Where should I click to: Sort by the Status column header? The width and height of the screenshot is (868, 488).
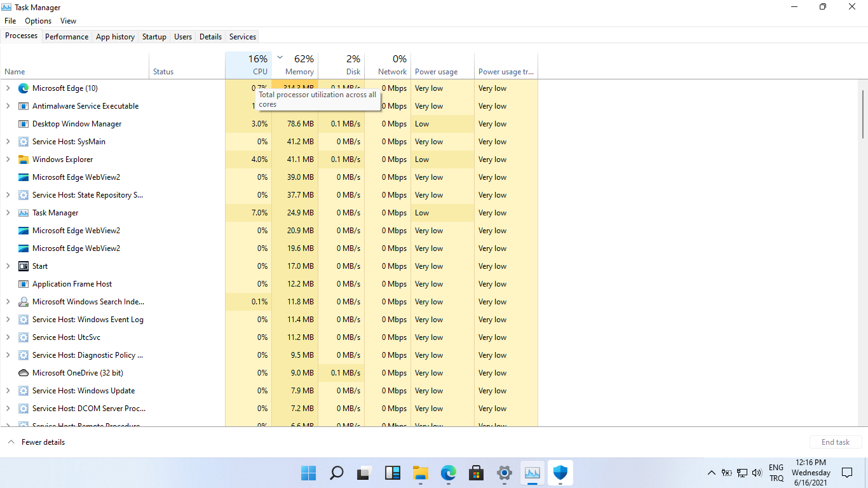[x=187, y=65]
